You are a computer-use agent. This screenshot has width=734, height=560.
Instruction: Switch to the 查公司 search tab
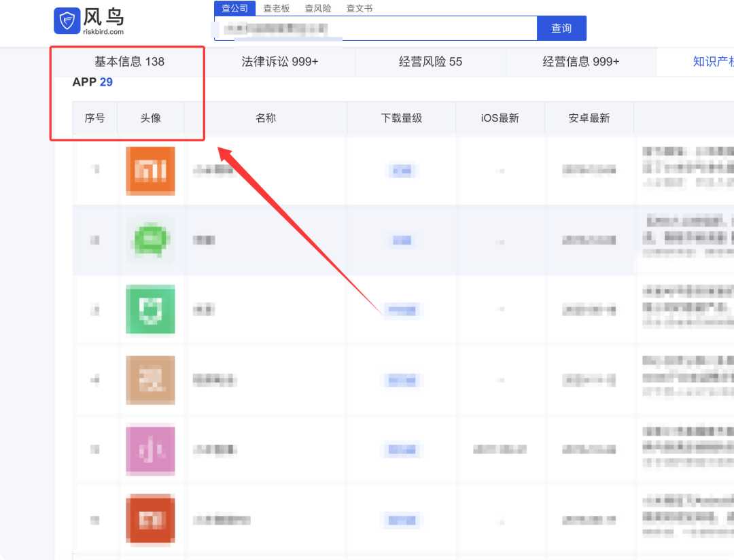coord(234,8)
